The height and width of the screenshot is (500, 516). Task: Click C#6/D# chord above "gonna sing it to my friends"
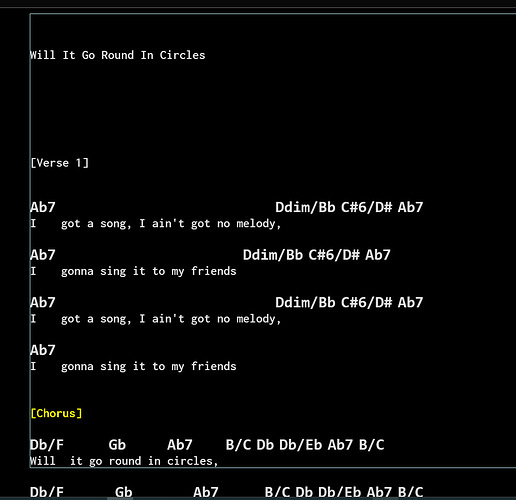334,255
